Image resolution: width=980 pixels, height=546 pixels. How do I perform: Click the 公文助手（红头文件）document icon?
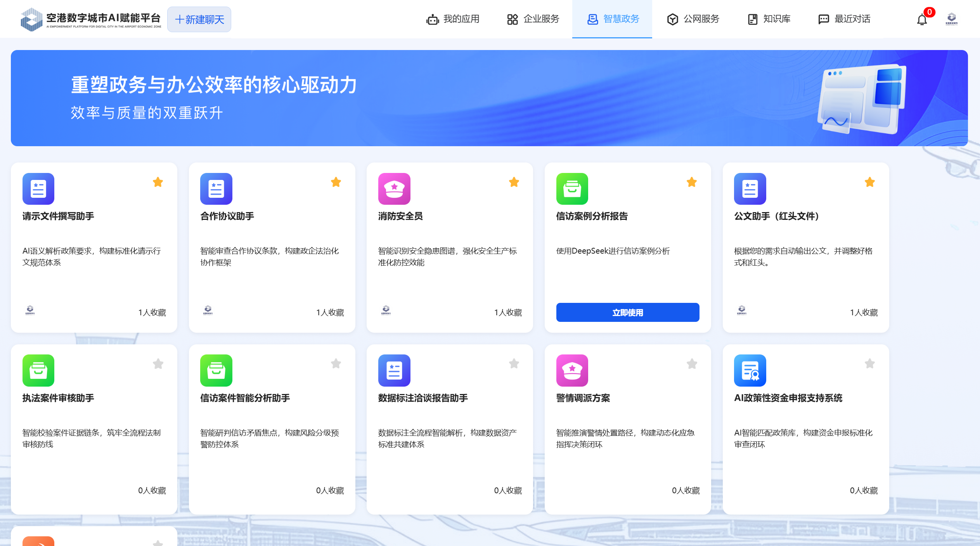[750, 189]
